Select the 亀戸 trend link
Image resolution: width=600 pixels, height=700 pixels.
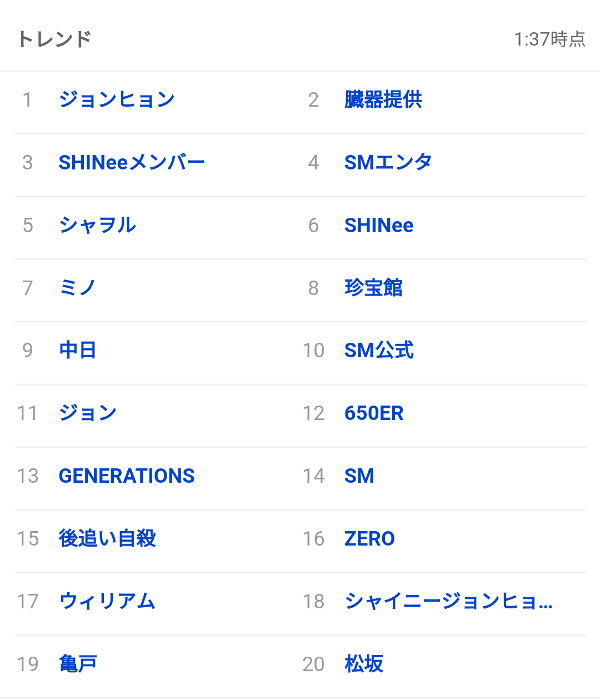point(78,664)
